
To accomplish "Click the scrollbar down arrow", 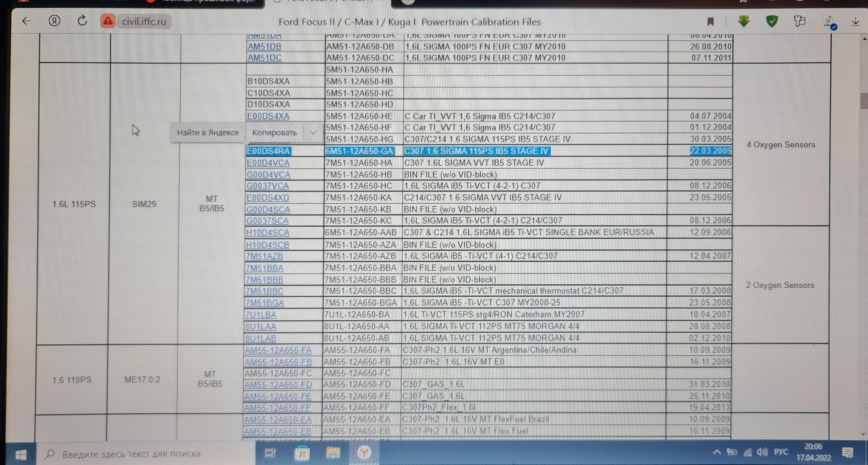I will 863,435.
